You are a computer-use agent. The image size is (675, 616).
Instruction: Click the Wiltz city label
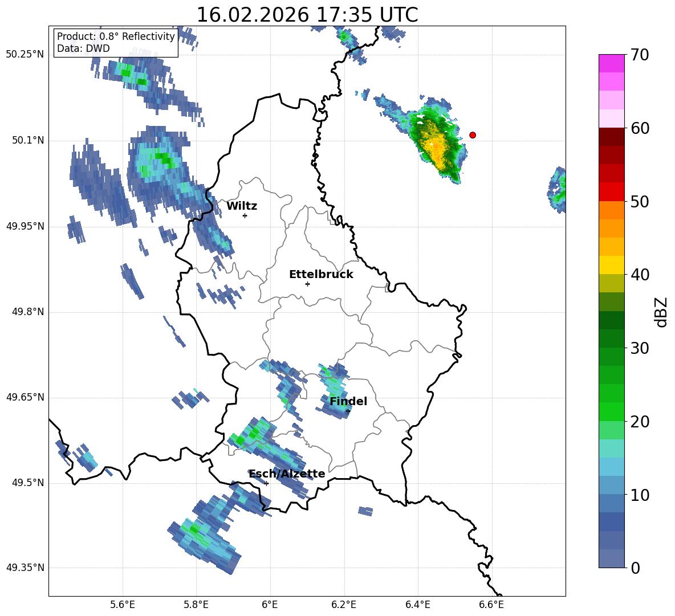(x=242, y=206)
